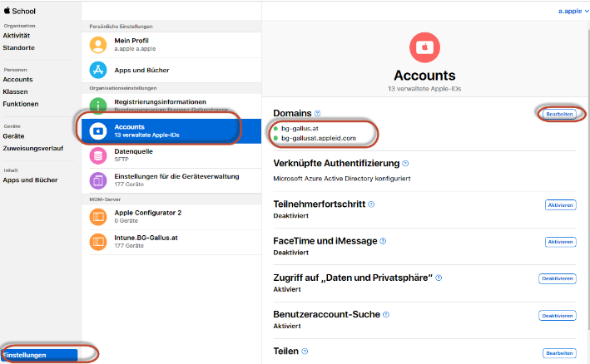Screen dimensions: 590x364
Task: Open help icon next to Verknüpfte Authentifizierung
Action: 405,164
